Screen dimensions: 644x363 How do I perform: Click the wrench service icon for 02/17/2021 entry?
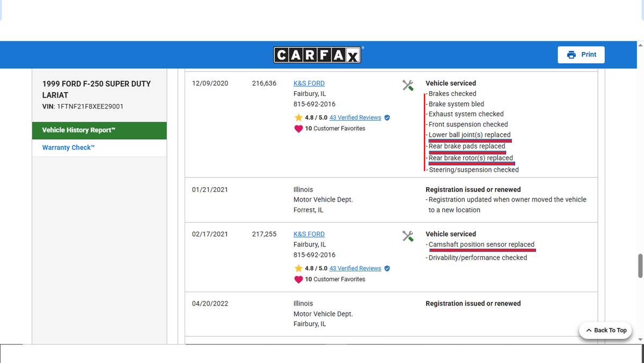click(x=408, y=236)
